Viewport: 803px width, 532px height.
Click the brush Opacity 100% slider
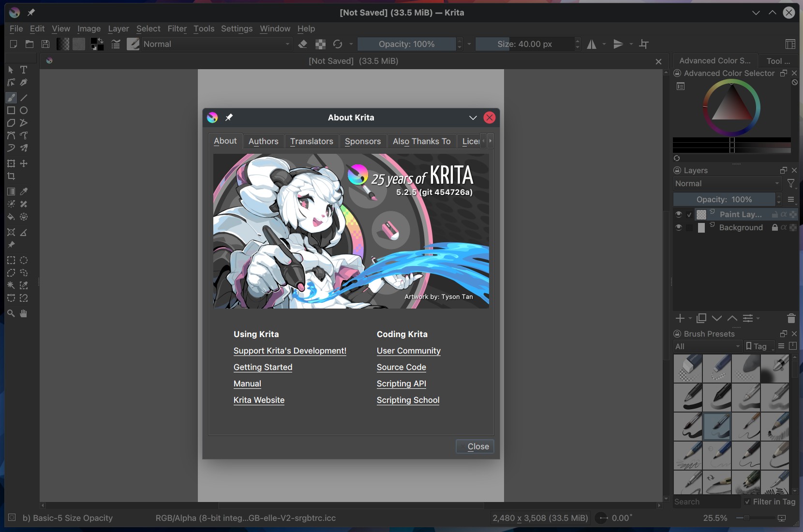406,44
